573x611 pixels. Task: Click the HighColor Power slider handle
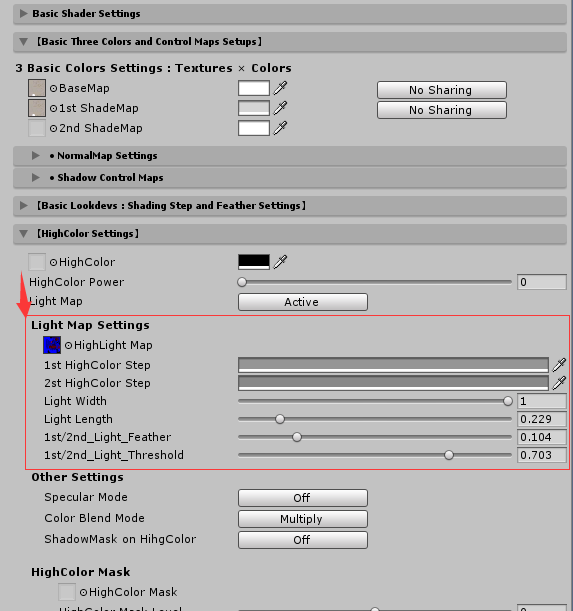[x=242, y=282]
